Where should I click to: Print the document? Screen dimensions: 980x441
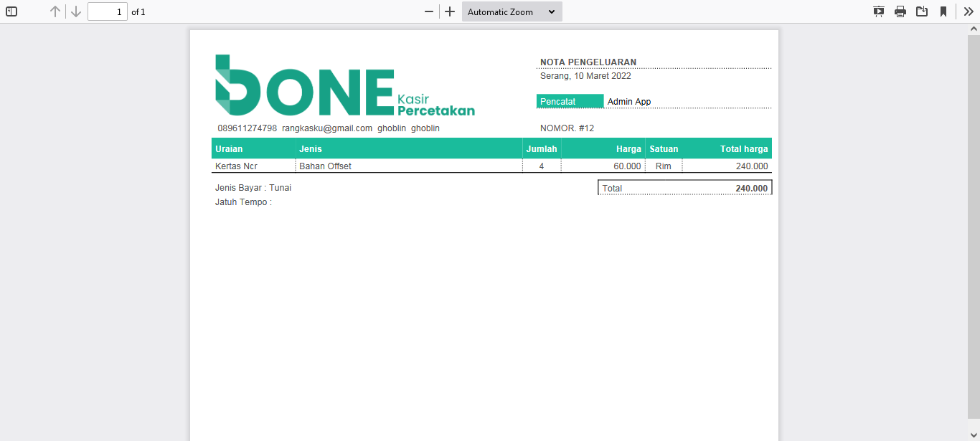[900, 11]
